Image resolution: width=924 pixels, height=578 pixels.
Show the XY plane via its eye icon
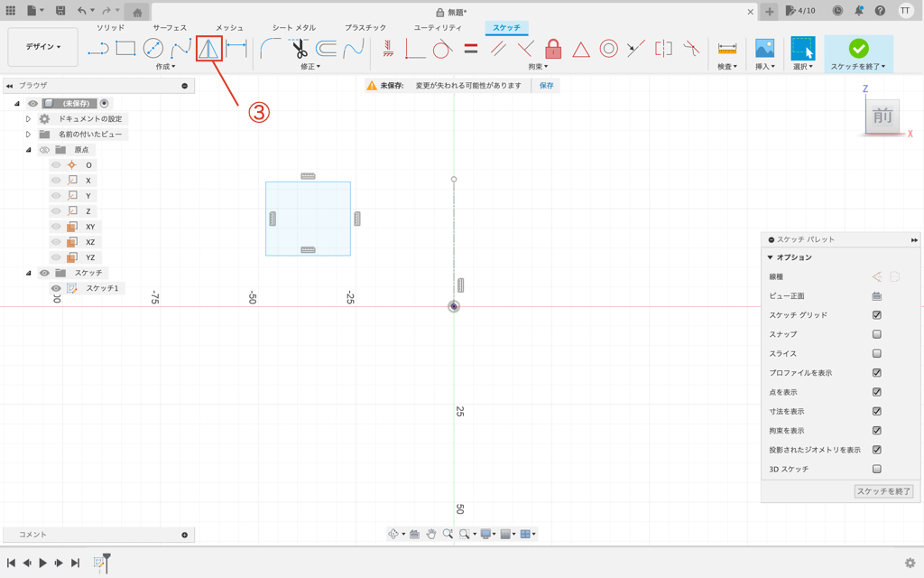pyautogui.click(x=56, y=227)
